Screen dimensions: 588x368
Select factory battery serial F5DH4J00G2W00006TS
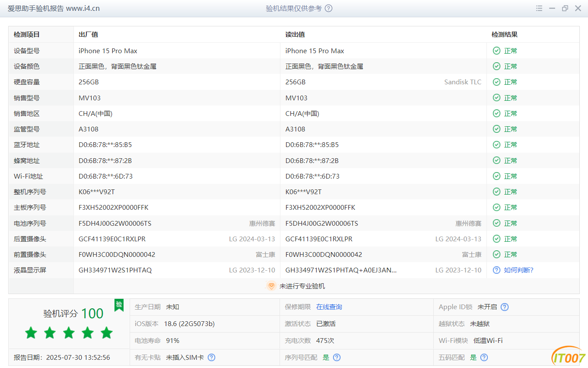coord(115,223)
